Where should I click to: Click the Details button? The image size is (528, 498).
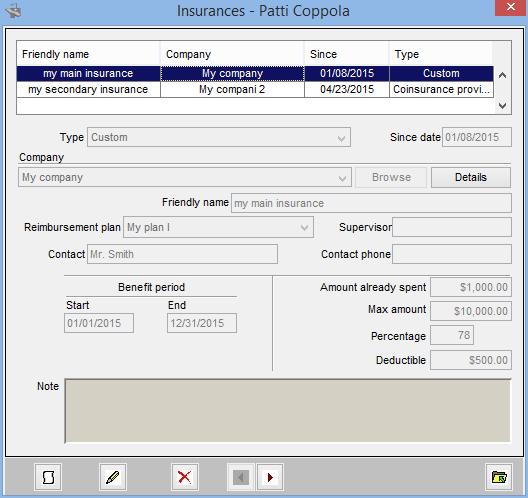tap(471, 177)
